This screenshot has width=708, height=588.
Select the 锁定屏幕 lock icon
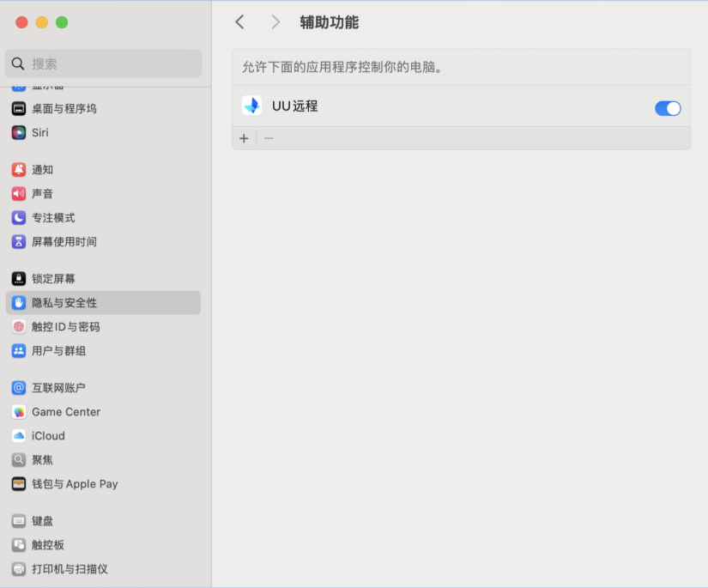[19, 279]
